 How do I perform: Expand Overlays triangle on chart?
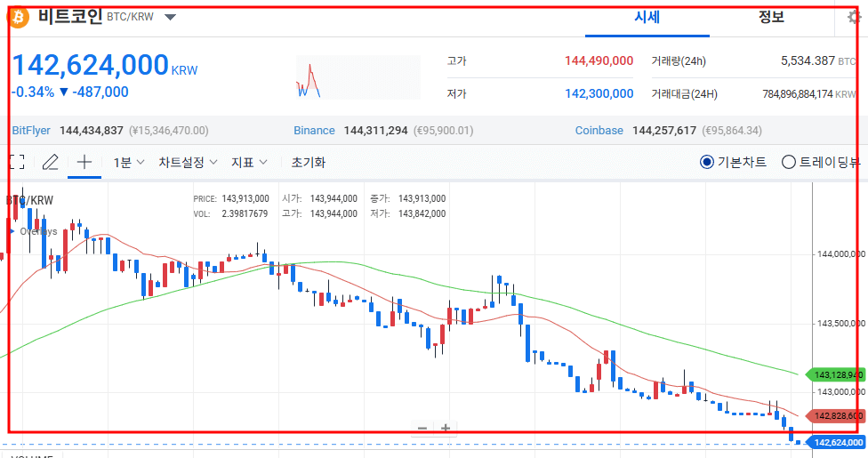(x=12, y=231)
